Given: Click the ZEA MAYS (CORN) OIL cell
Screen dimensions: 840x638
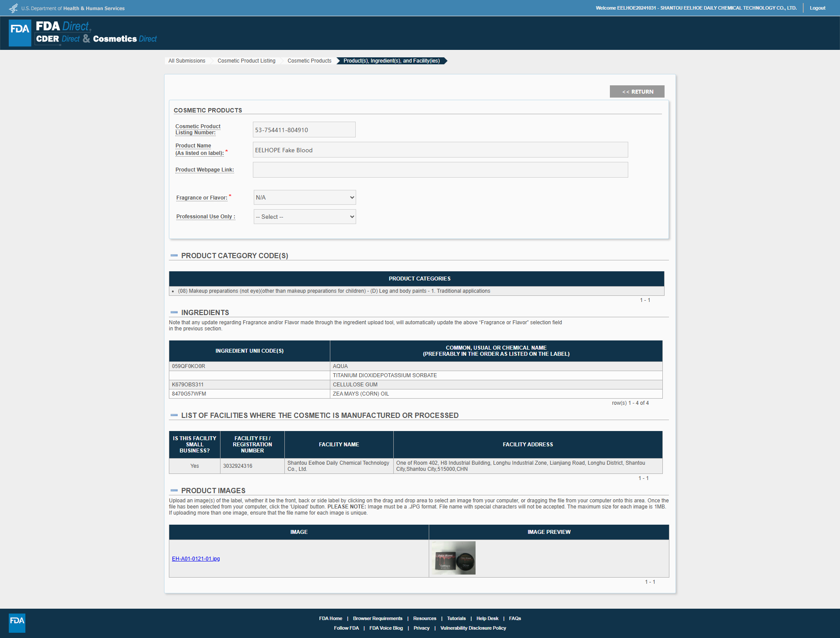Looking at the screenshot, I should (496, 394).
